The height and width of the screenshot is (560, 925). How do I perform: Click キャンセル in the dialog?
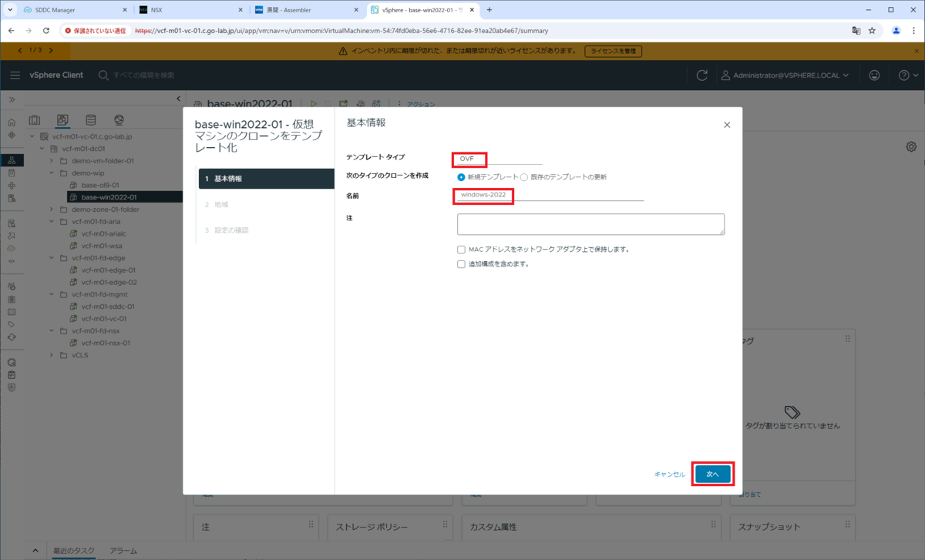click(x=669, y=474)
